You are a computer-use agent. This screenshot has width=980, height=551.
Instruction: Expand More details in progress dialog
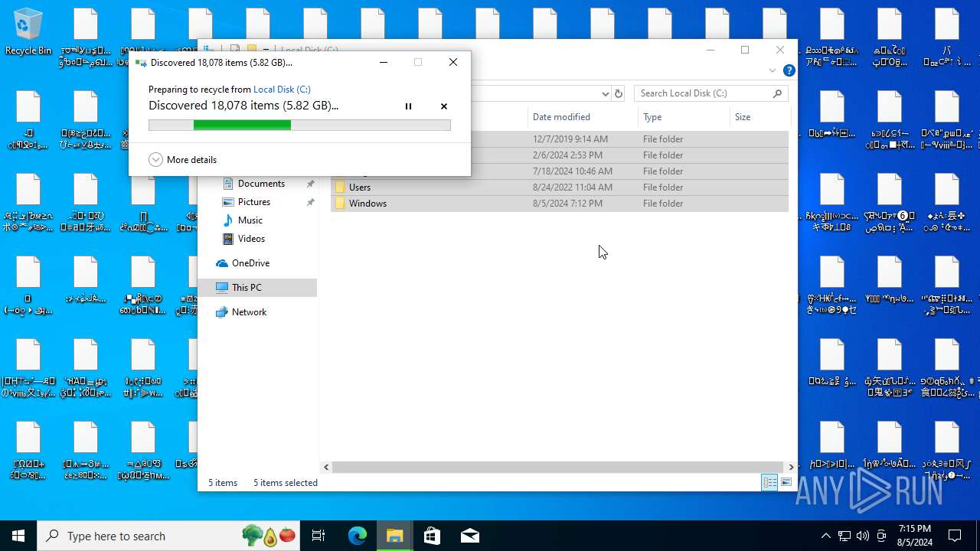183,159
